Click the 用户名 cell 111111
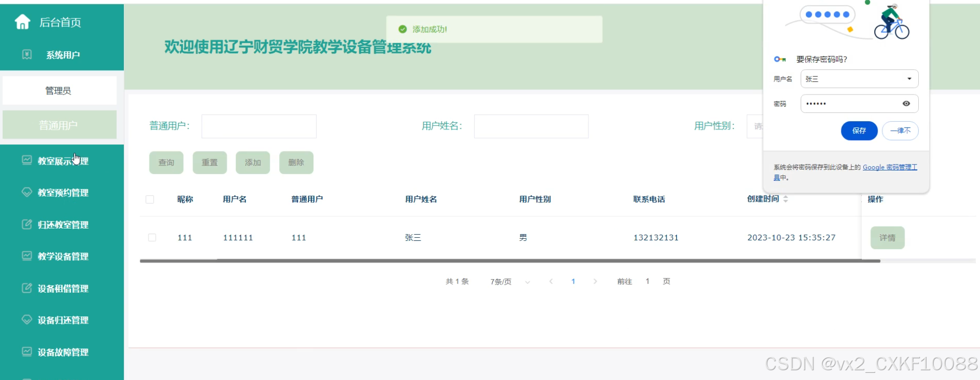 [x=238, y=238]
